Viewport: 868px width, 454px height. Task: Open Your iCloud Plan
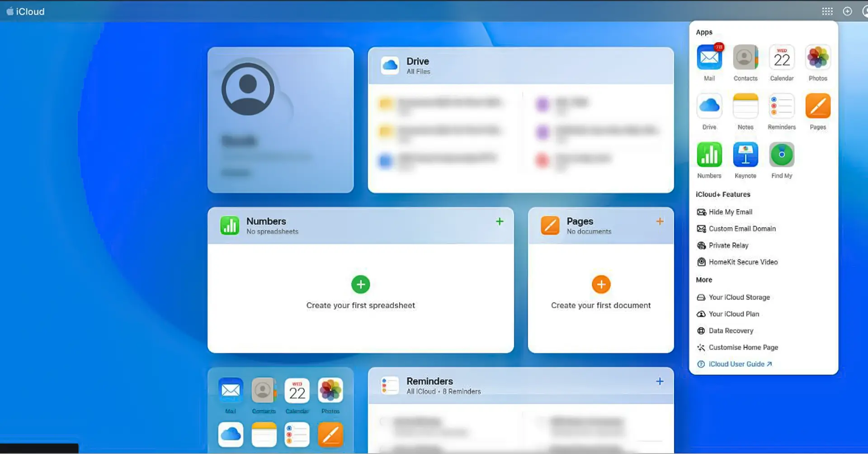[x=728, y=314]
